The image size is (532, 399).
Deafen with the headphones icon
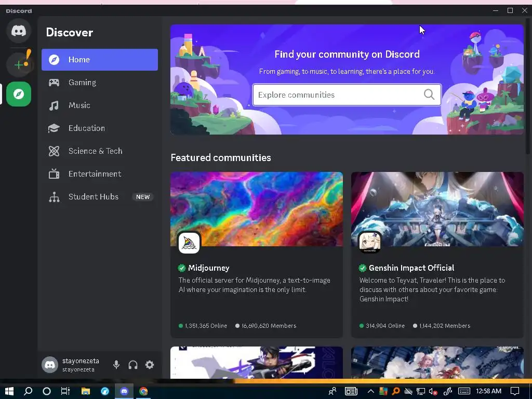pos(133,365)
